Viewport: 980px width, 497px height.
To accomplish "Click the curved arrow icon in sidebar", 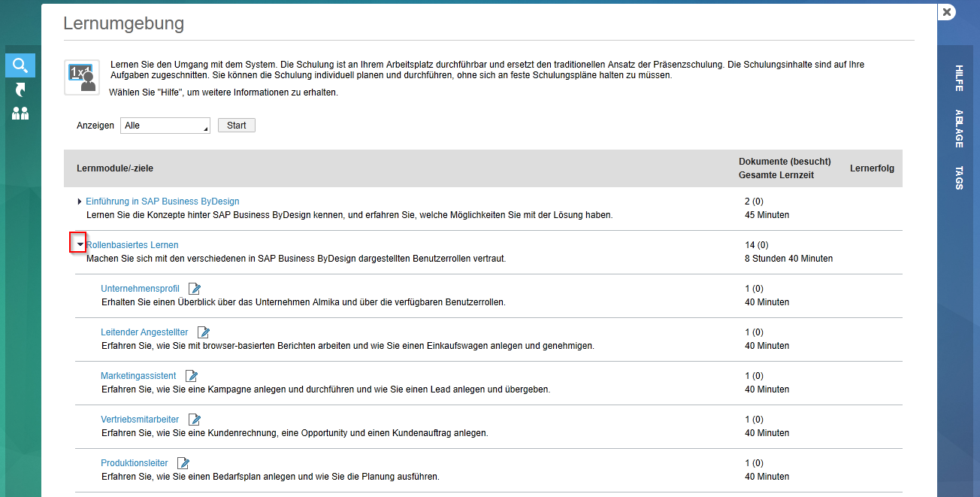I will (20, 90).
